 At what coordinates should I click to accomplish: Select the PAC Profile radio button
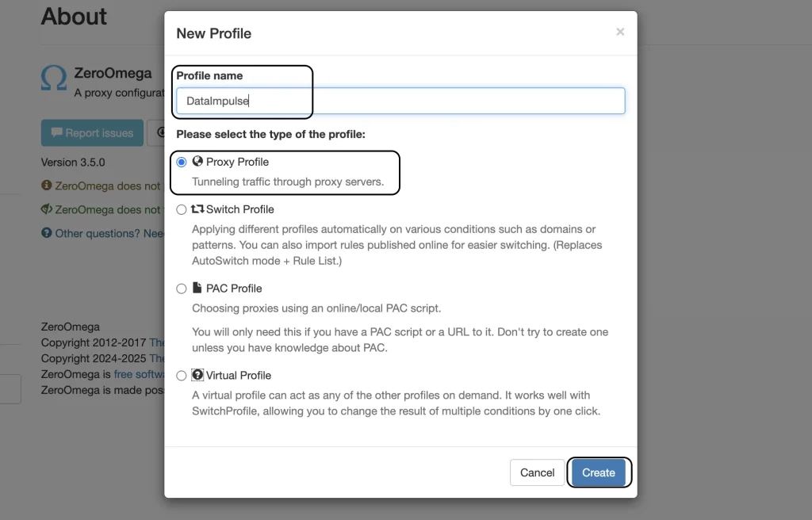[182, 289]
